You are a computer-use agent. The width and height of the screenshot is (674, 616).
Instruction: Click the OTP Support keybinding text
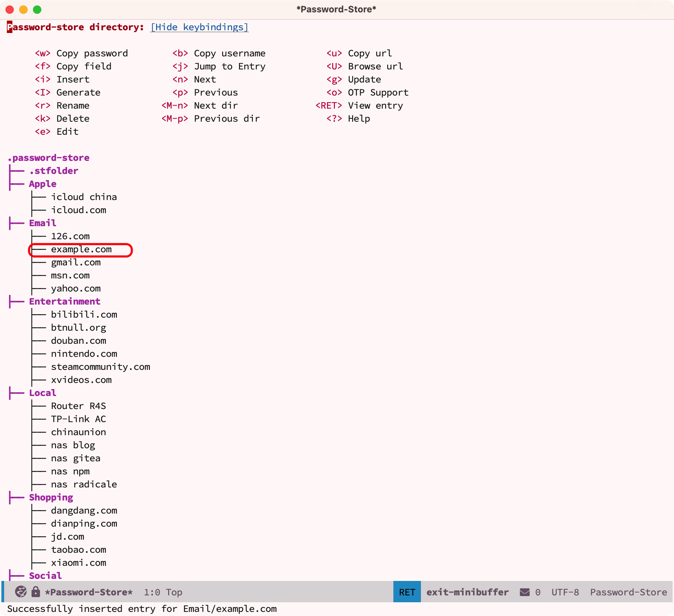click(378, 92)
